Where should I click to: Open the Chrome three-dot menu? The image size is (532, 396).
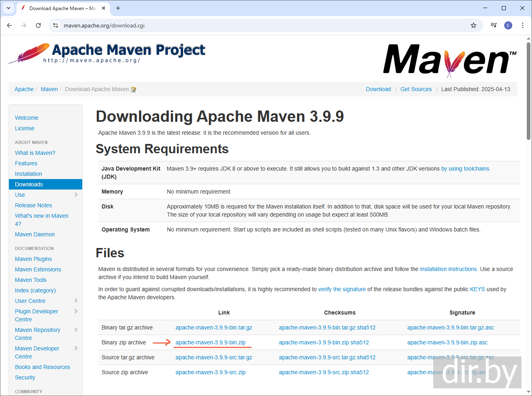[x=523, y=25]
